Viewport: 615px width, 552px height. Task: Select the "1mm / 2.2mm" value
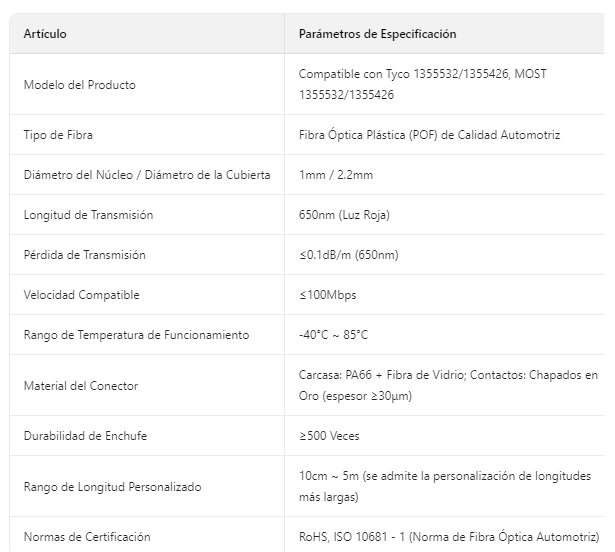click(x=335, y=175)
